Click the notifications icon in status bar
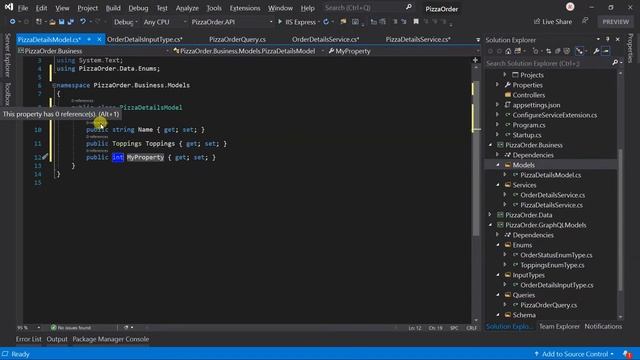The height and width of the screenshot is (360, 640). coord(627,354)
